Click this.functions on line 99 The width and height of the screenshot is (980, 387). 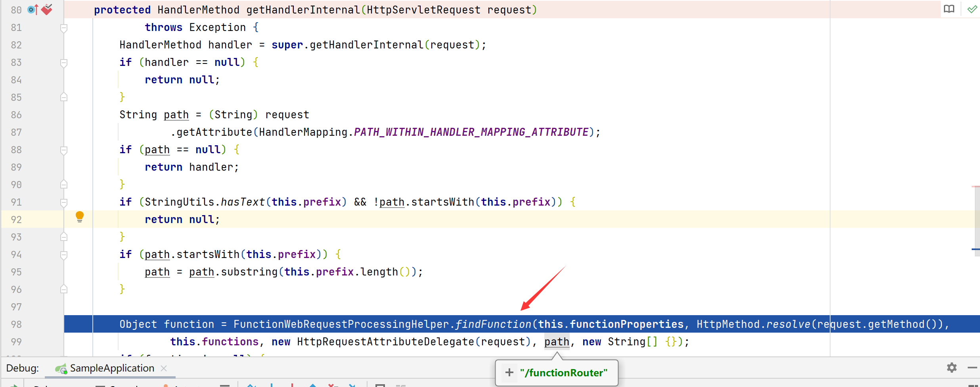point(214,342)
